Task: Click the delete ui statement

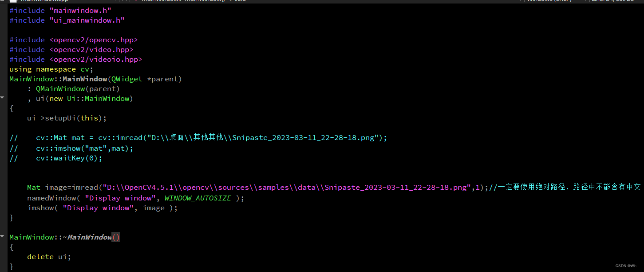Action: [49, 256]
